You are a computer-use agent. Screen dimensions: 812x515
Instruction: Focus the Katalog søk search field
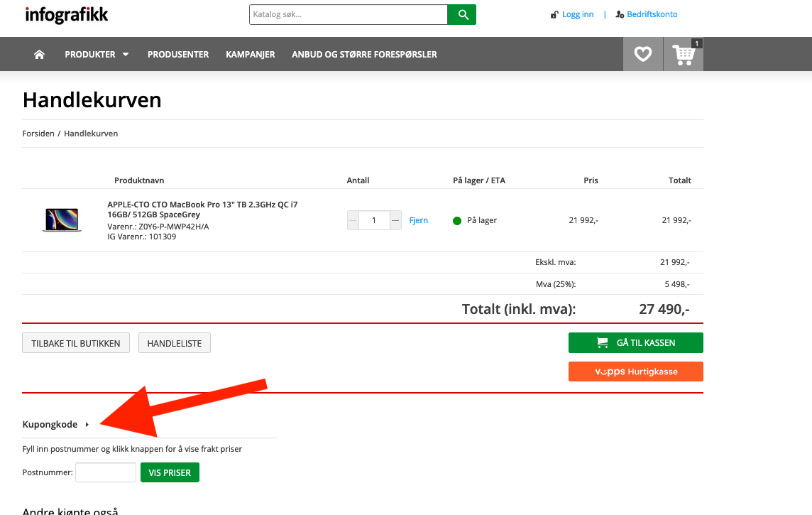348,14
